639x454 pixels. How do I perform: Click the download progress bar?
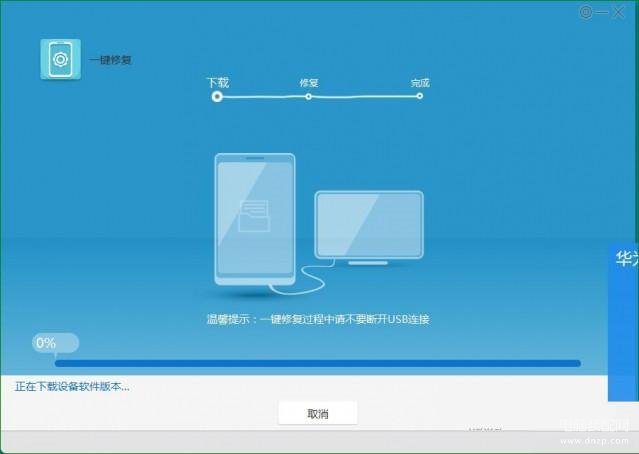(x=317, y=363)
